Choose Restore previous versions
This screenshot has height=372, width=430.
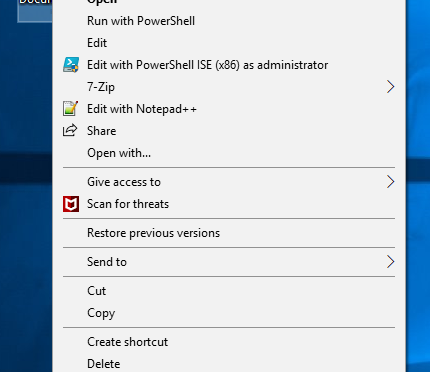pos(229,233)
